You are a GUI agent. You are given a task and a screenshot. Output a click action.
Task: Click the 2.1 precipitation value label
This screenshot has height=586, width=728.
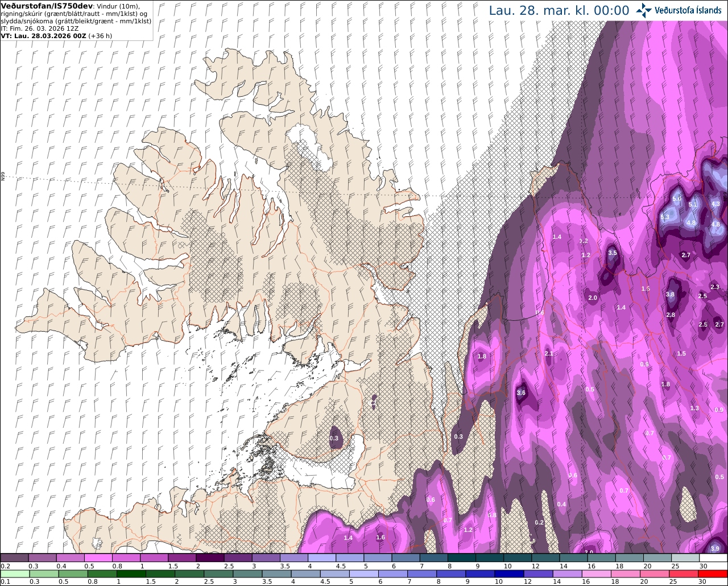click(549, 354)
